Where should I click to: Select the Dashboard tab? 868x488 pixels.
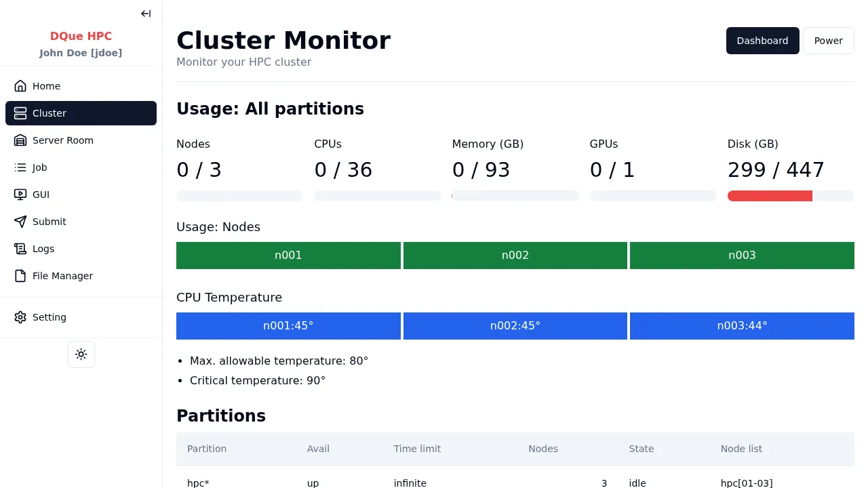(762, 41)
